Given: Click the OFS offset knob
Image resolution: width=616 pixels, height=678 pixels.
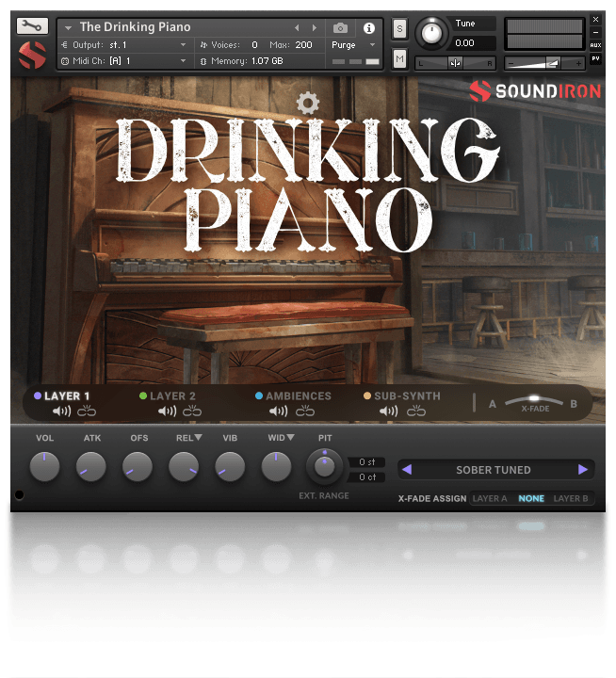Looking at the screenshot, I should 138,466.
